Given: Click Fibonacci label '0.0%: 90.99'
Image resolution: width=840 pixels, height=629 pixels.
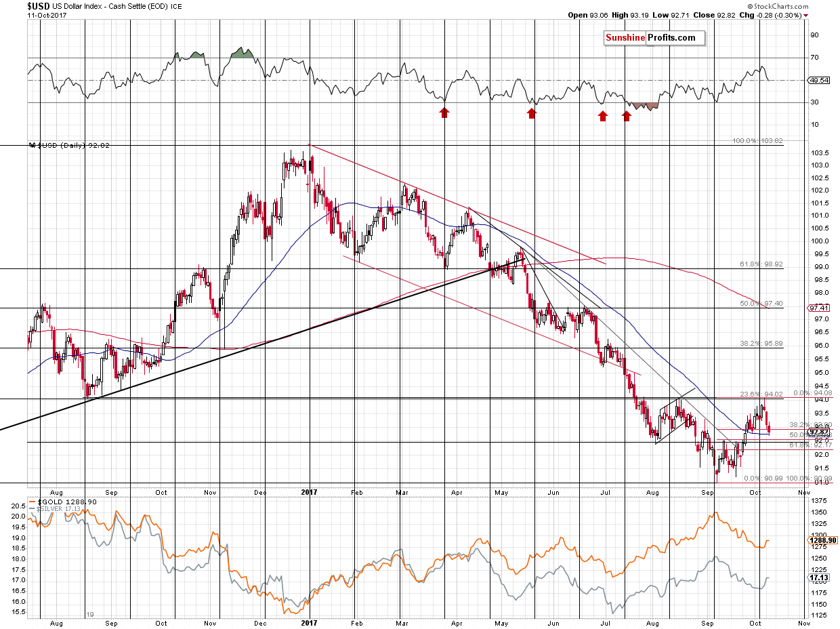Looking at the screenshot, I should (763, 478).
